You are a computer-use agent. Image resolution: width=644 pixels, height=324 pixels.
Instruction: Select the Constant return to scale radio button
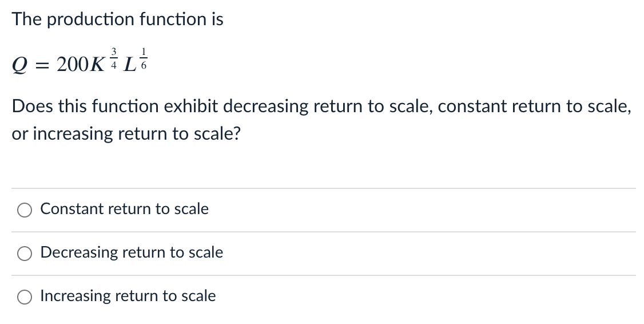click(25, 210)
